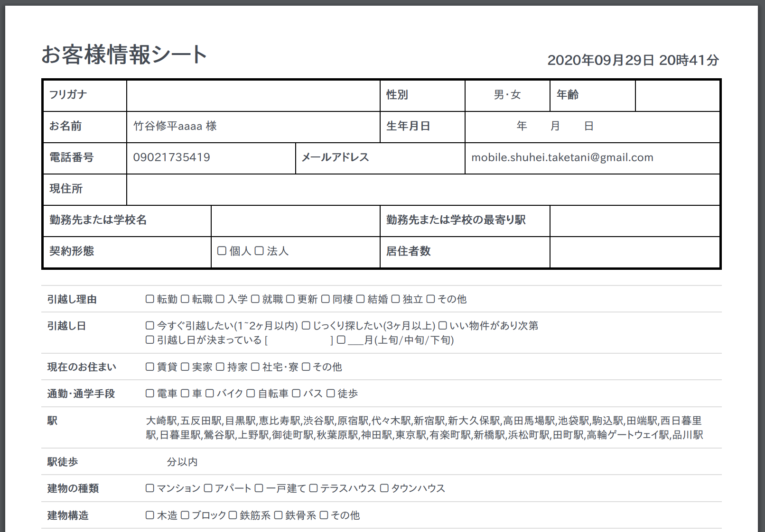Check 今すぐ引越したい option
765x532 pixels.
150,326
